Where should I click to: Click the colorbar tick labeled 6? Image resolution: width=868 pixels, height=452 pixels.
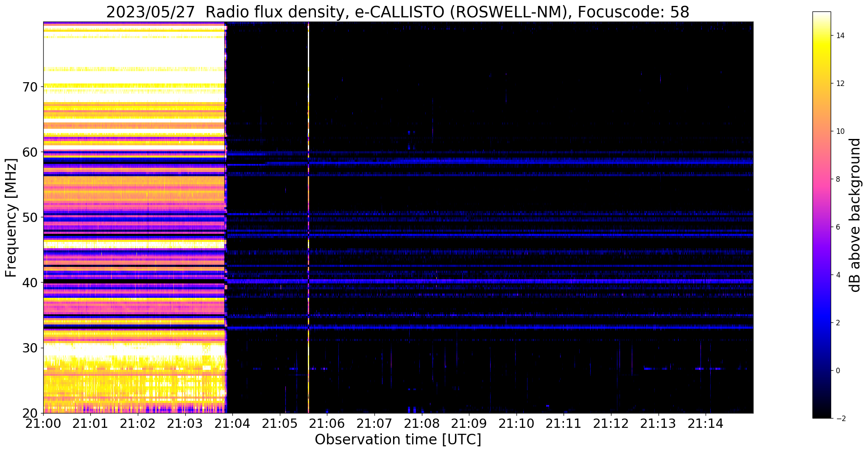(x=838, y=227)
